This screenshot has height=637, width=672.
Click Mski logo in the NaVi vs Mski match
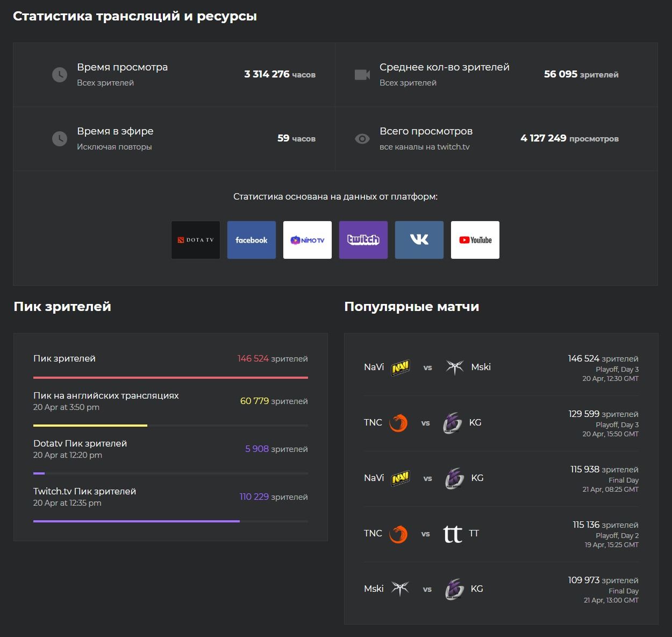(x=455, y=367)
